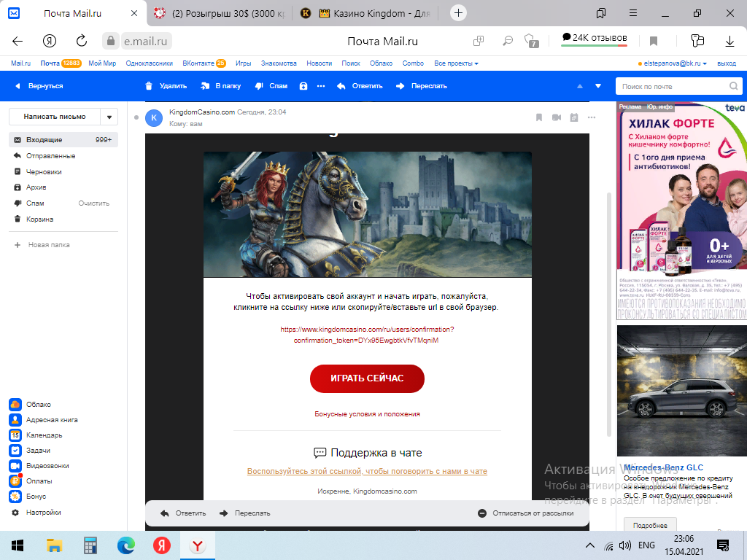
Task: Flag message with bookmark icon in header
Action: click(539, 117)
